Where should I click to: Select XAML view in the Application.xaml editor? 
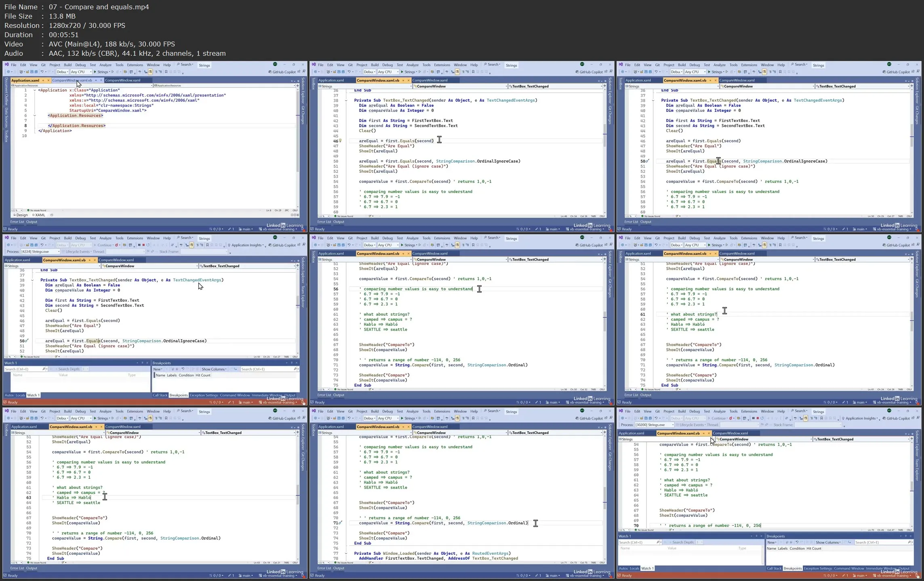click(39, 215)
